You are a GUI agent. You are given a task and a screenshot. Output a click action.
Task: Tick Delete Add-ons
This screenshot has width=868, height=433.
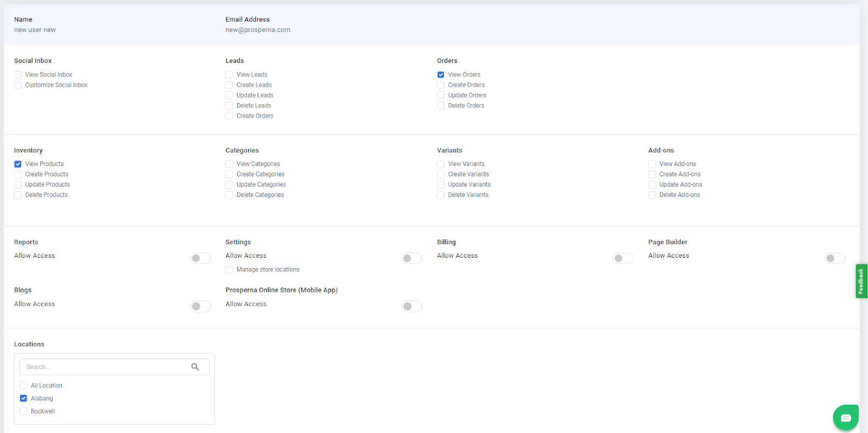[652, 195]
